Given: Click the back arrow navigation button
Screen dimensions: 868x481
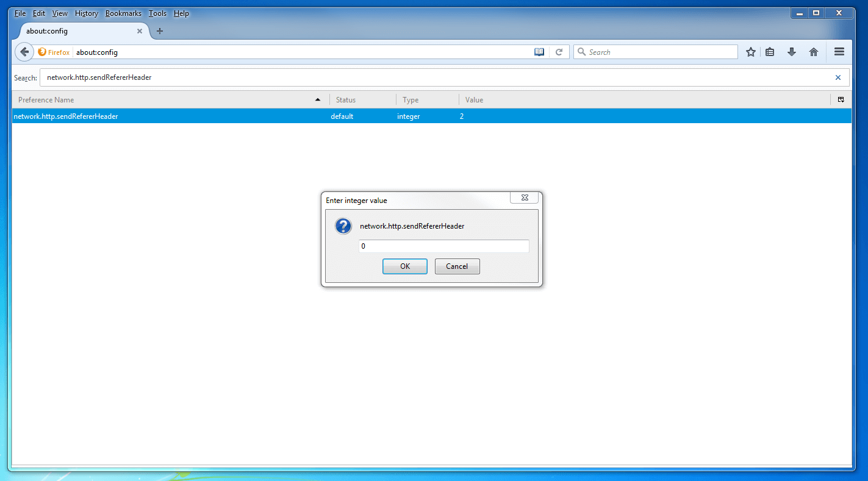Looking at the screenshot, I should (x=24, y=52).
